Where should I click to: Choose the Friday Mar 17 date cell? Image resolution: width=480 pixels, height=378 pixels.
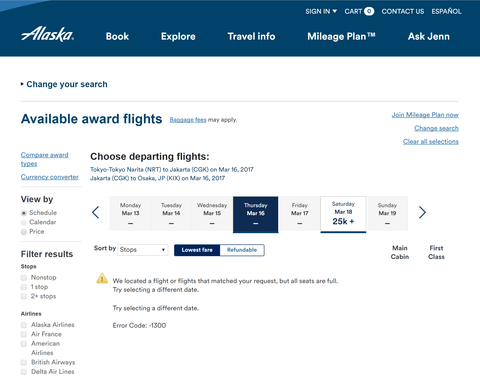[300, 214]
